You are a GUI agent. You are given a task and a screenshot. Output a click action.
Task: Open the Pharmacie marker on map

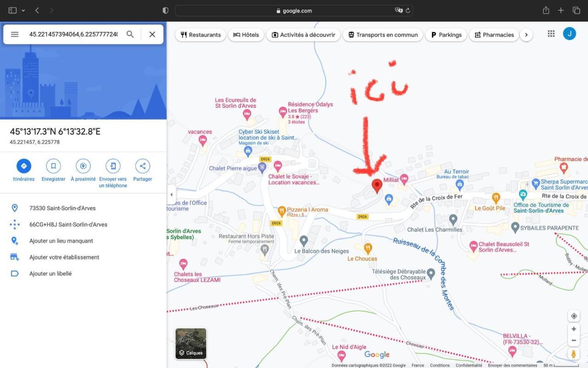[x=564, y=168]
